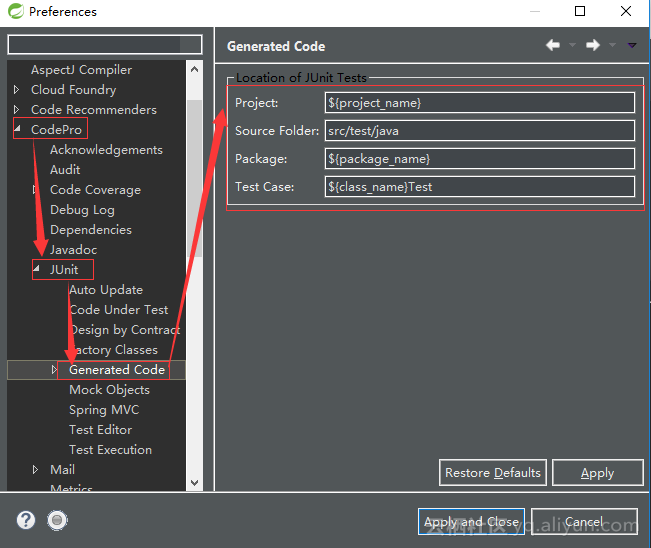Expand the Code Recommenders node
Viewport: 651px width, 548px height.
point(16,110)
